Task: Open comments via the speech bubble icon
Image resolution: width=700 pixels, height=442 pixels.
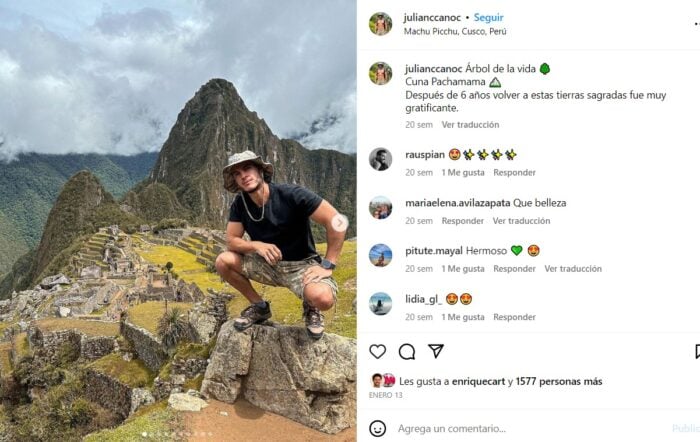Action: coord(407,351)
